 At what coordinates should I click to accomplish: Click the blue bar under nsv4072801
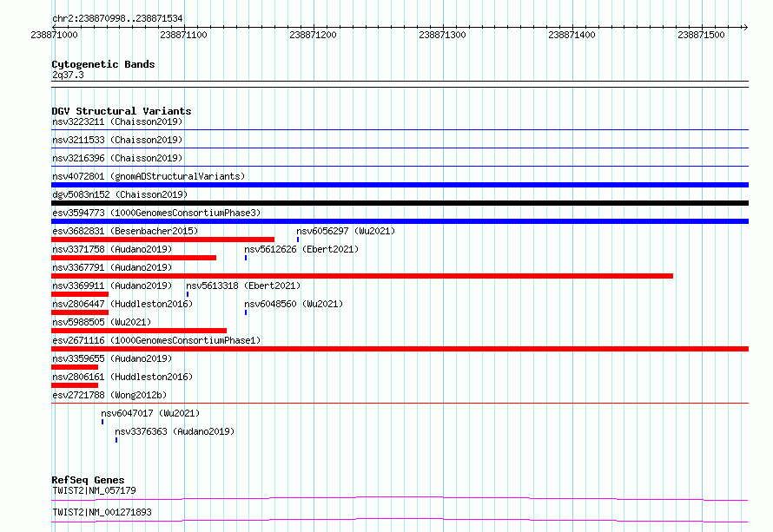[400, 185]
